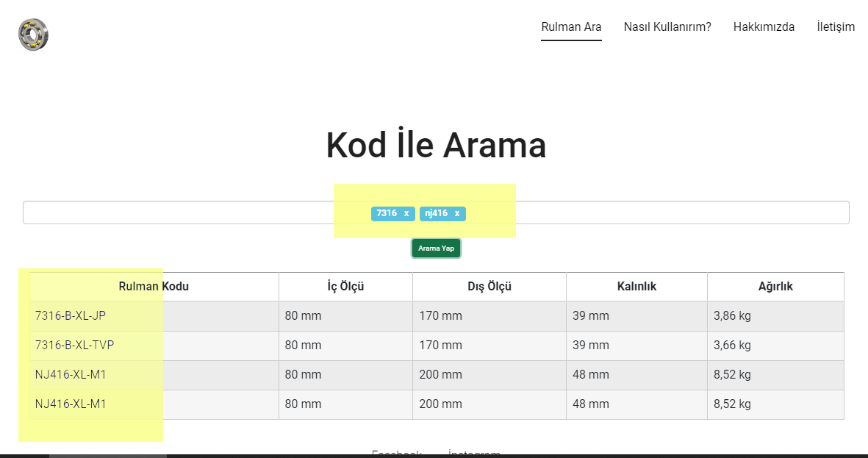Select the Ağırlık column header
This screenshot has height=458, width=868.
pyautogui.click(x=775, y=286)
